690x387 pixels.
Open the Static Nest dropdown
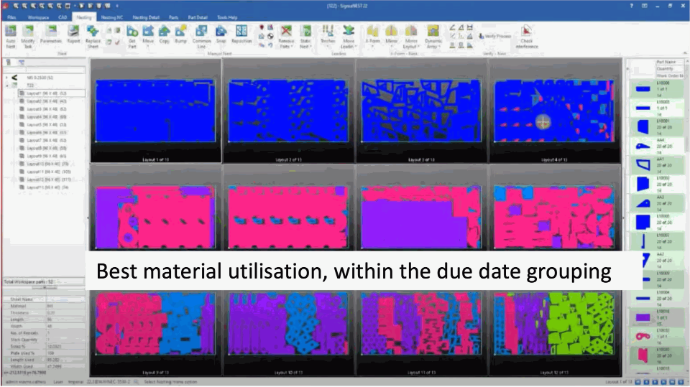tap(305, 36)
